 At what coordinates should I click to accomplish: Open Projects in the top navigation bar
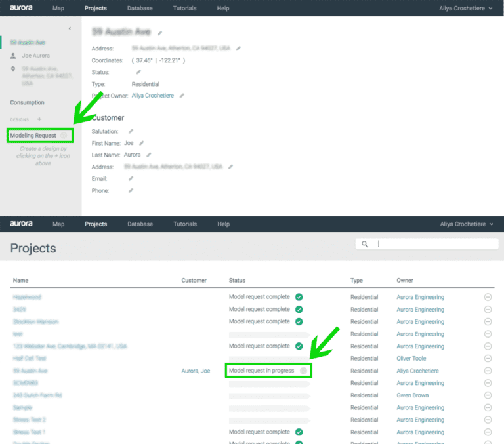click(95, 9)
